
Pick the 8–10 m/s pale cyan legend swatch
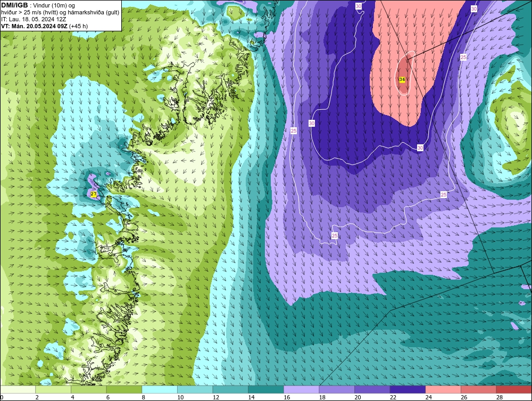(x=160, y=389)
